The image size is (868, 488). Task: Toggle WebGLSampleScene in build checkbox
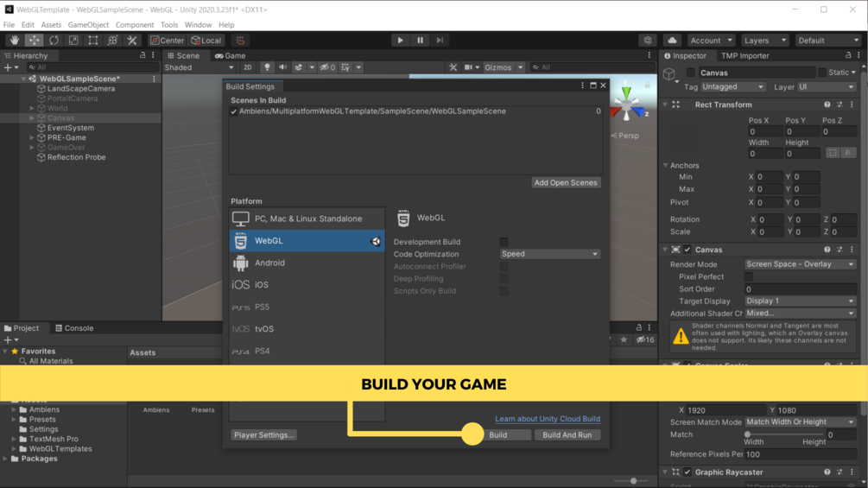pyautogui.click(x=233, y=111)
